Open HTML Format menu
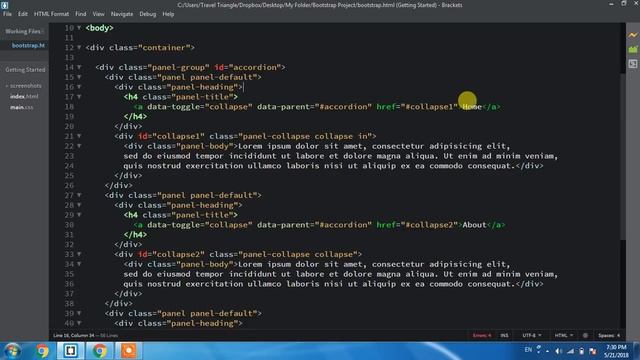Image resolution: width=640 pixels, height=360 pixels. (51, 14)
